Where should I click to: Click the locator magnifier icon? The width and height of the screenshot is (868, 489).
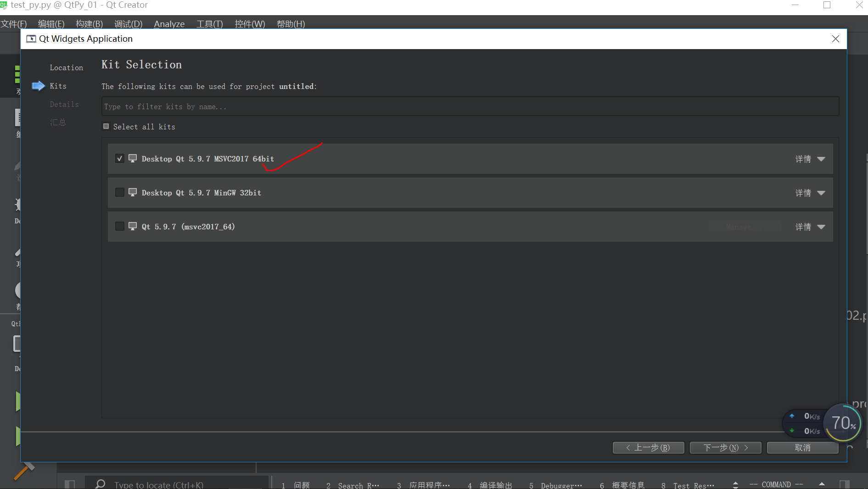(x=100, y=484)
